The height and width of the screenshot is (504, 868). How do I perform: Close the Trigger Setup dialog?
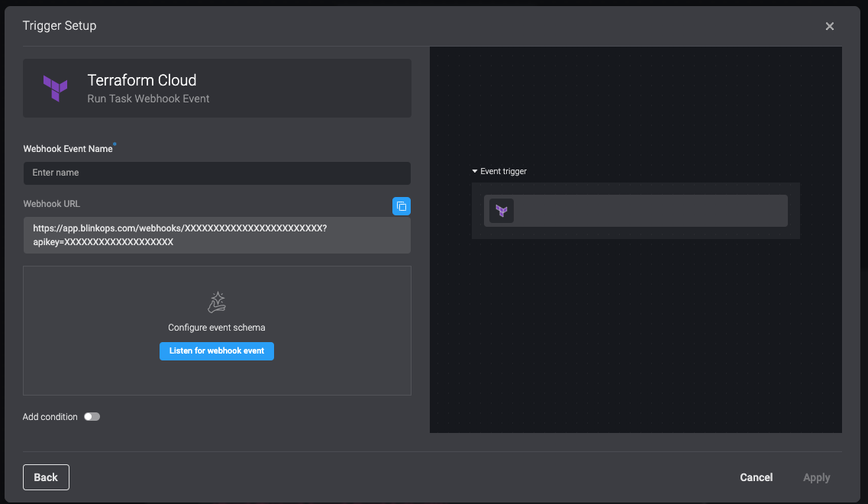830,25
